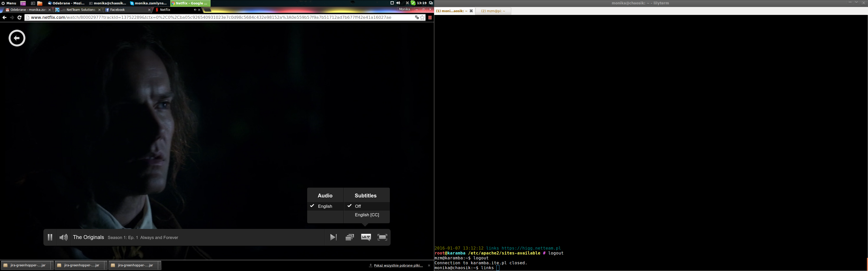This screenshot has width=868, height=271.
Task: Switch to Odebrane Mozilla taskbar window
Action: click(66, 3)
